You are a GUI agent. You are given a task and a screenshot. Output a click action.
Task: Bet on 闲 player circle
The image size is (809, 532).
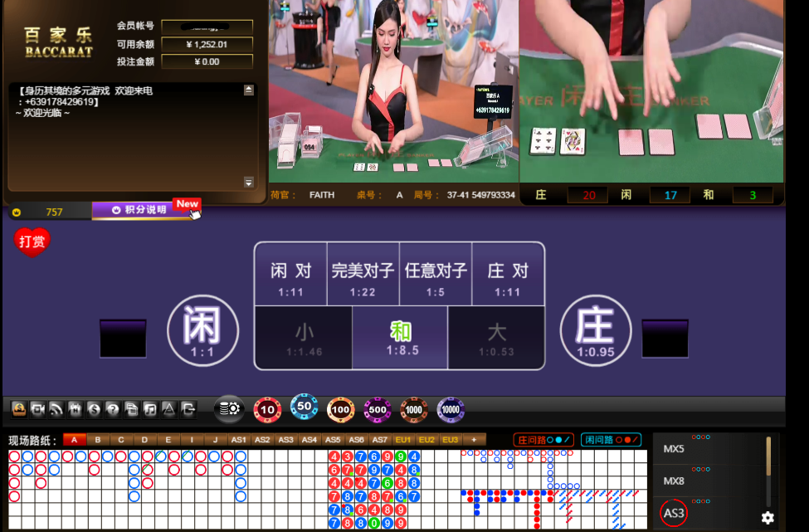(203, 329)
